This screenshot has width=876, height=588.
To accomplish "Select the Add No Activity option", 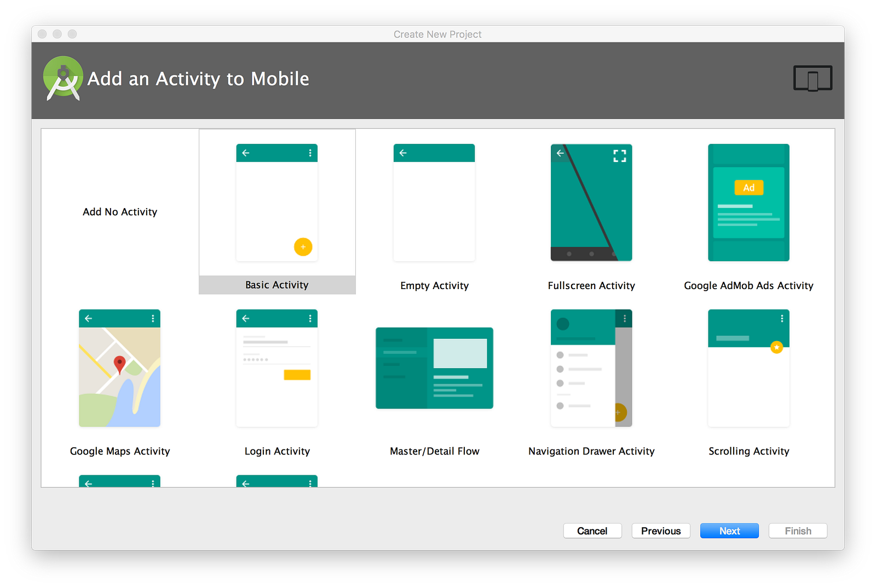I will point(120,212).
